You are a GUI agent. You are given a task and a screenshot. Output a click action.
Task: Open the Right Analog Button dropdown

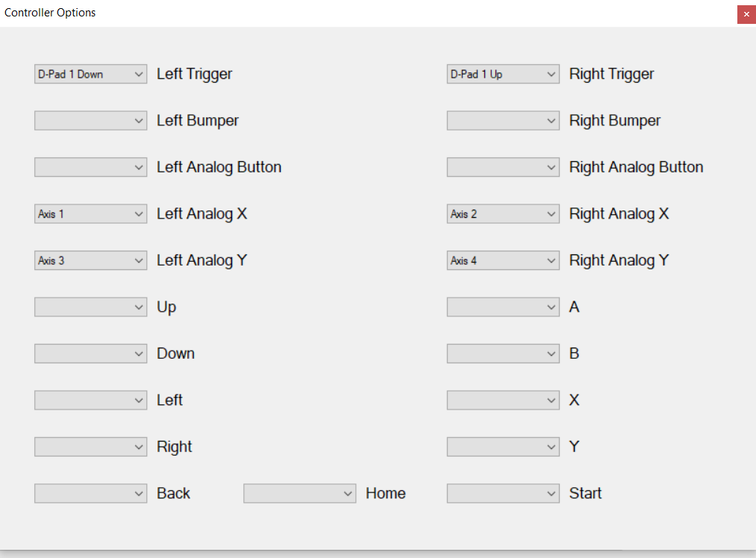(503, 167)
